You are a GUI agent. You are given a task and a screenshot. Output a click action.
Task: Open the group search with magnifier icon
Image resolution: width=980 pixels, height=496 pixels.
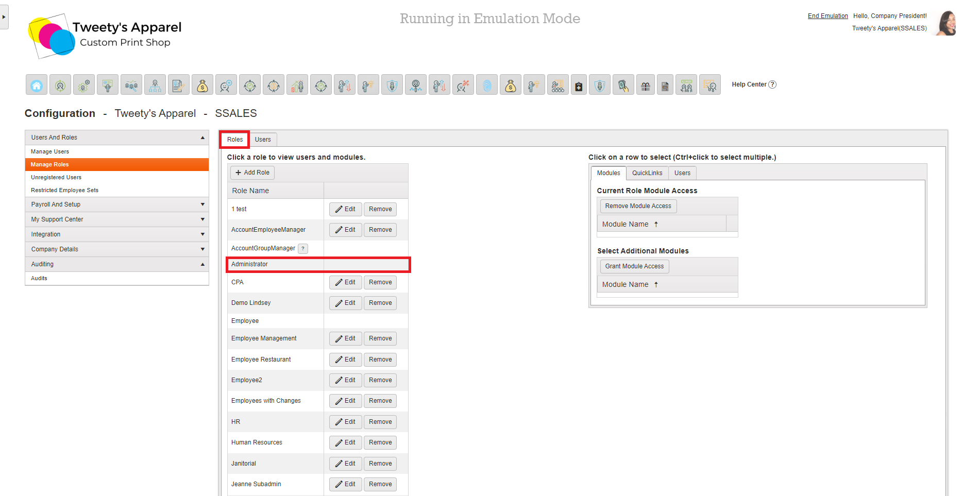coord(131,84)
